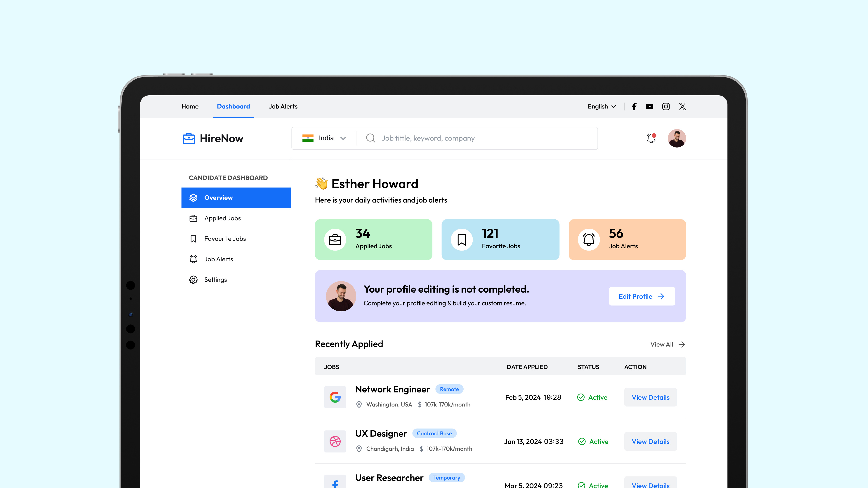View Details for Network Engineer job
The height and width of the screenshot is (488, 868).
650,397
